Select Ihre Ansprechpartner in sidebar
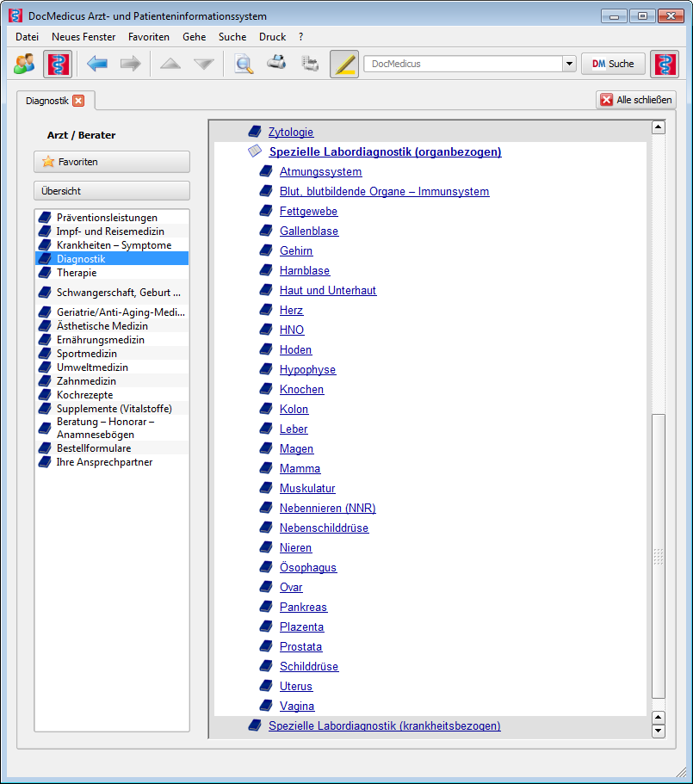The image size is (693, 784). point(112,462)
